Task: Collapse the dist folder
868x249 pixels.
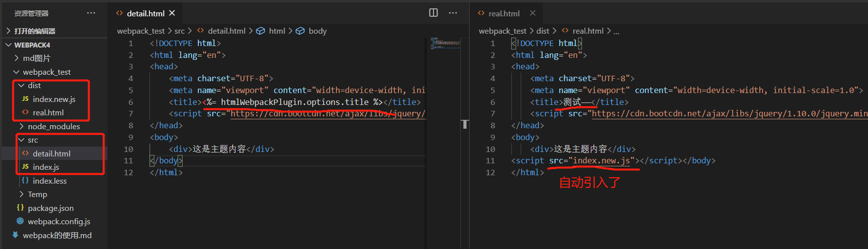Action: [21, 86]
